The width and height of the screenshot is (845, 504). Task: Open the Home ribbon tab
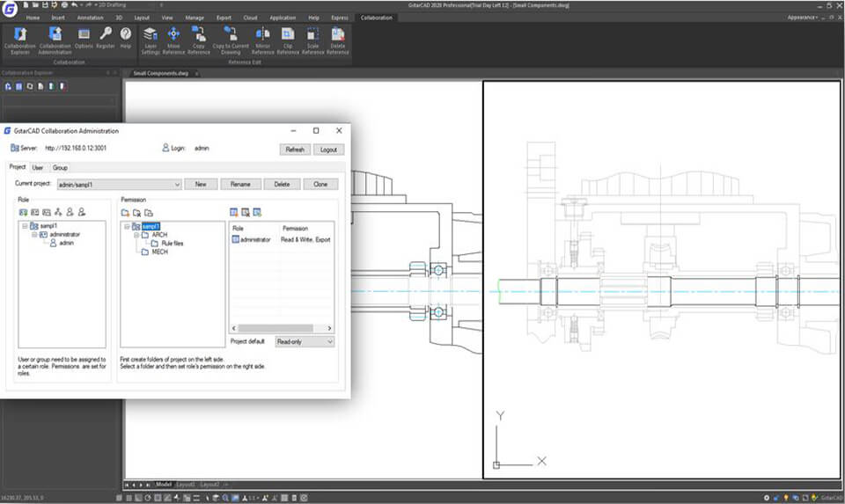(33, 18)
